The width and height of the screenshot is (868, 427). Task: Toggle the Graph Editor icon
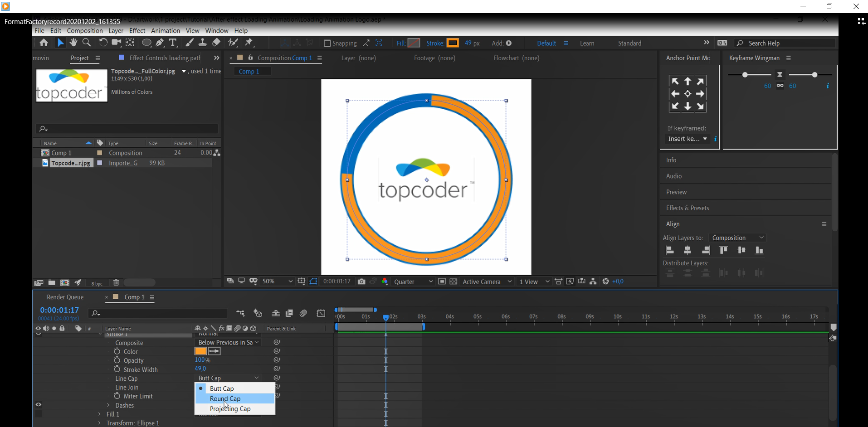pyautogui.click(x=321, y=313)
